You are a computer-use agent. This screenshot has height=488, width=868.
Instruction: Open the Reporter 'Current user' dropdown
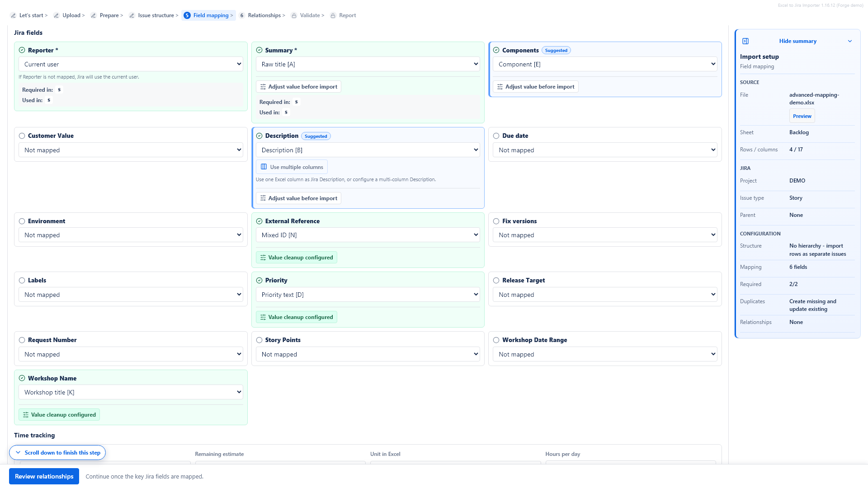coord(131,64)
